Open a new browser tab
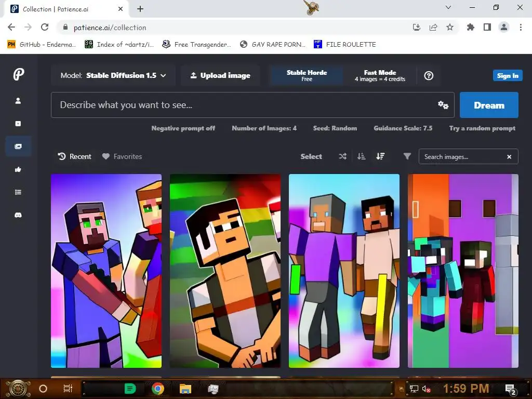This screenshot has width=532, height=399. [140, 9]
